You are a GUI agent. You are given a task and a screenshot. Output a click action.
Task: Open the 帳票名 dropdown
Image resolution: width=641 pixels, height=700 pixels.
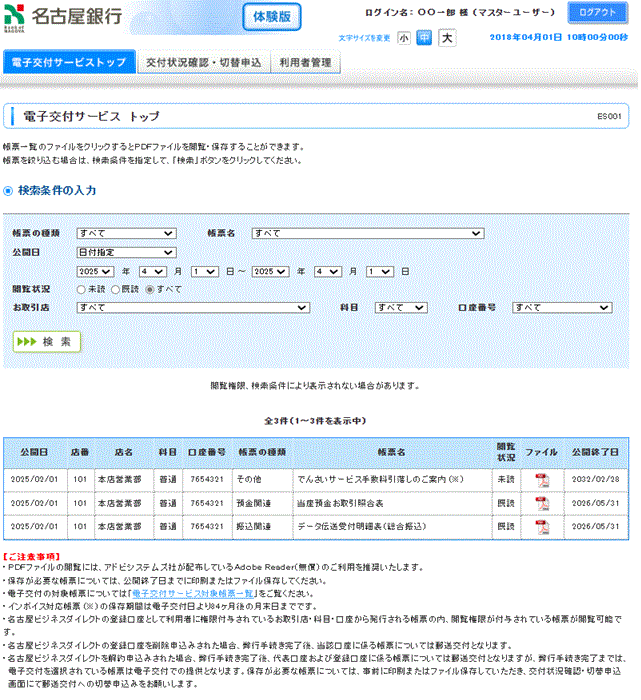tap(368, 233)
